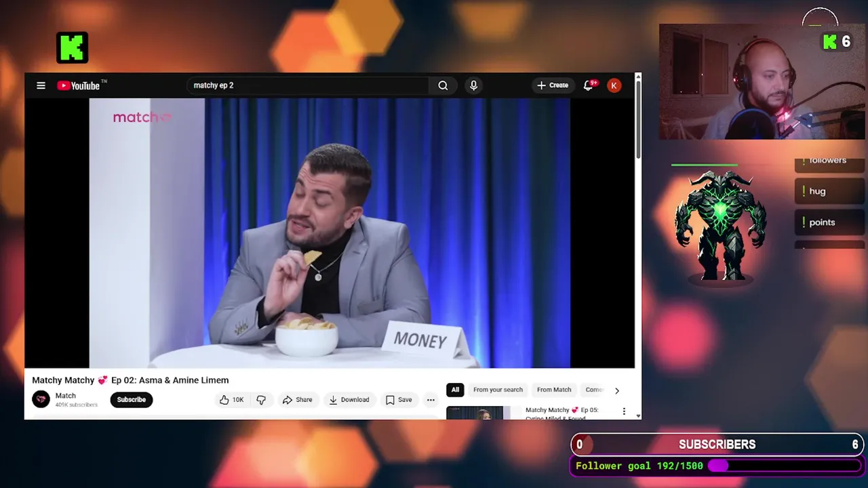Click the search magnifier button
The width and height of the screenshot is (868, 488).
tap(443, 85)
